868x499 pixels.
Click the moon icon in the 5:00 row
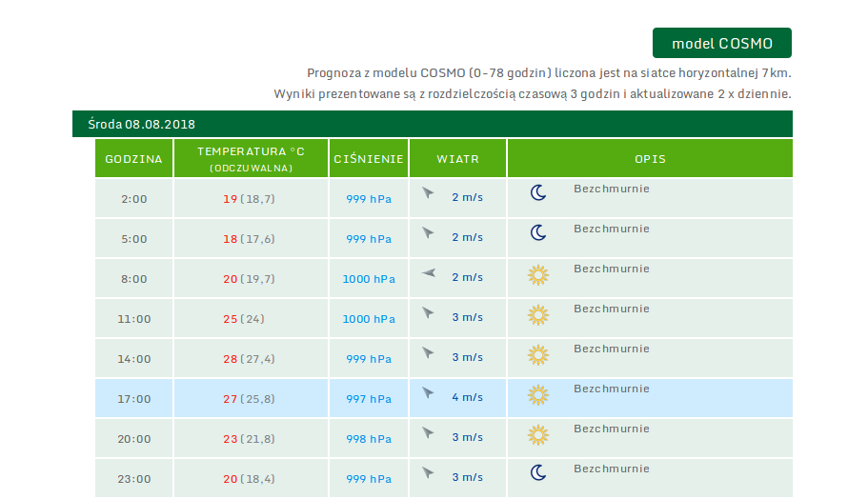point(538,233)
